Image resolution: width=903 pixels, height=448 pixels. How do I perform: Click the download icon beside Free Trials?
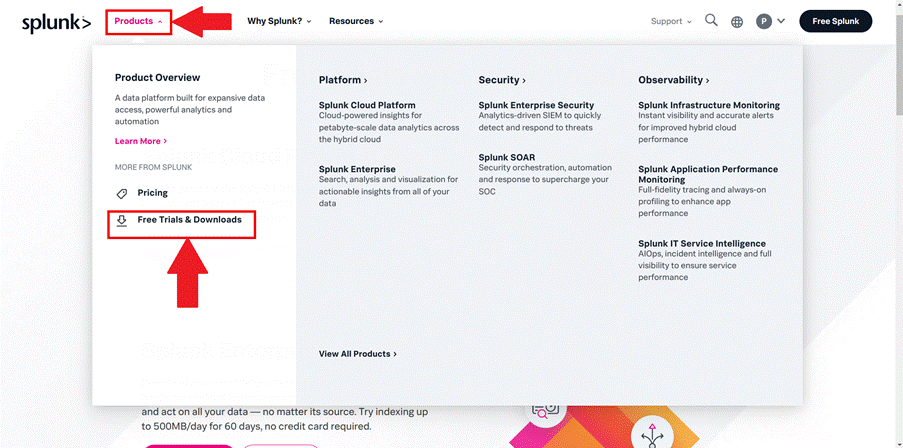point(122,220)
